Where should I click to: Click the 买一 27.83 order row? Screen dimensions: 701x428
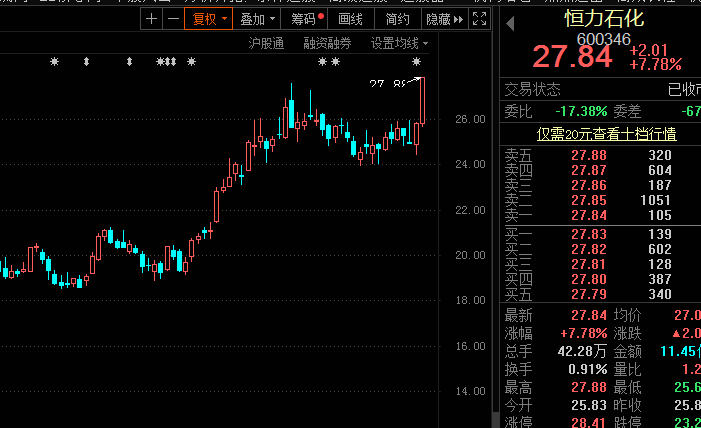[600, 234]
